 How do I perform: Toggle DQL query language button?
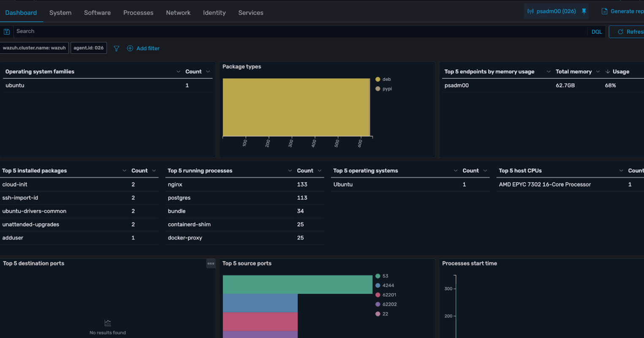point(596,32)
